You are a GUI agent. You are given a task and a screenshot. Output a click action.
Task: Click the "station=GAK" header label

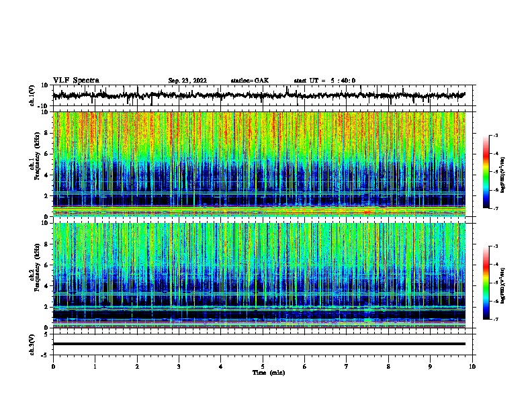250,81
